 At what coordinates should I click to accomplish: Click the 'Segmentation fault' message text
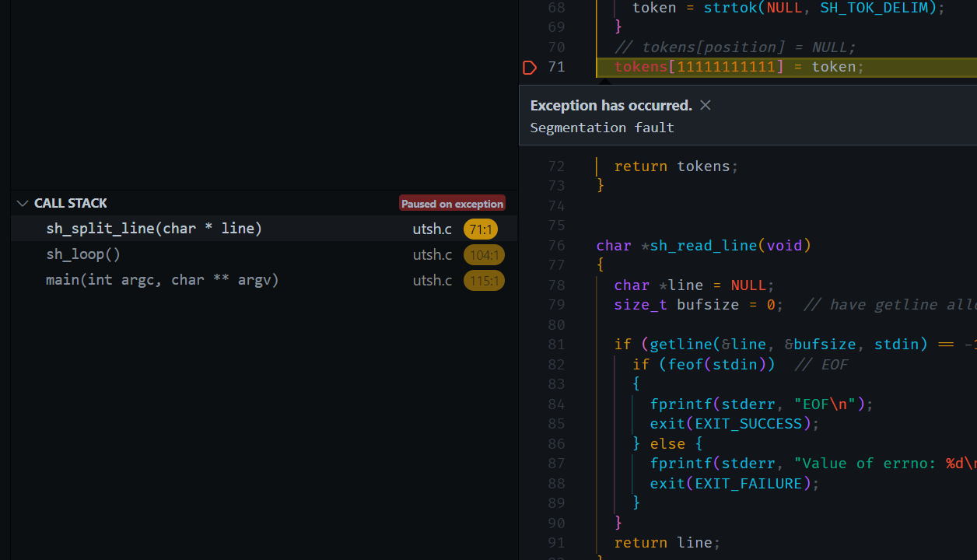[601, 128]
